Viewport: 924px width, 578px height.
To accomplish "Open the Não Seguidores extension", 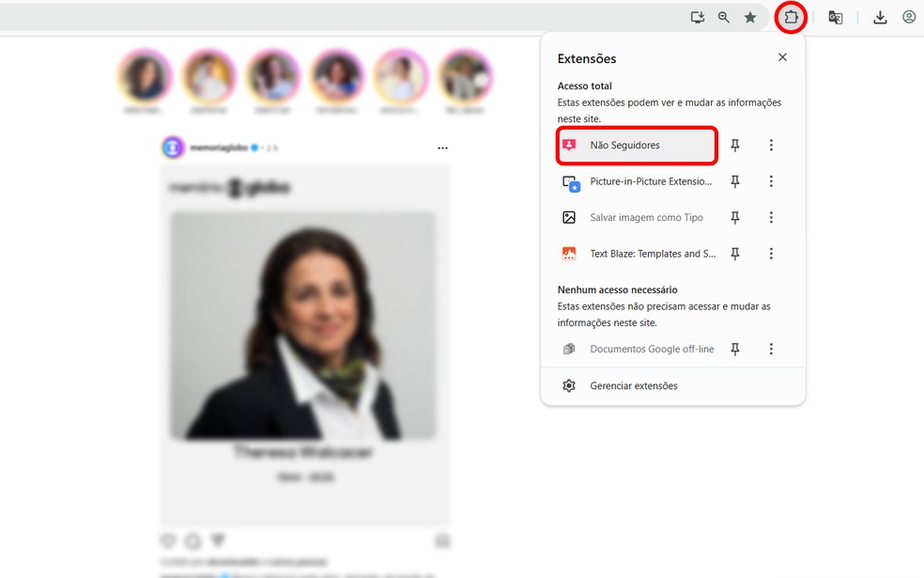I will (x=637, y=145).
